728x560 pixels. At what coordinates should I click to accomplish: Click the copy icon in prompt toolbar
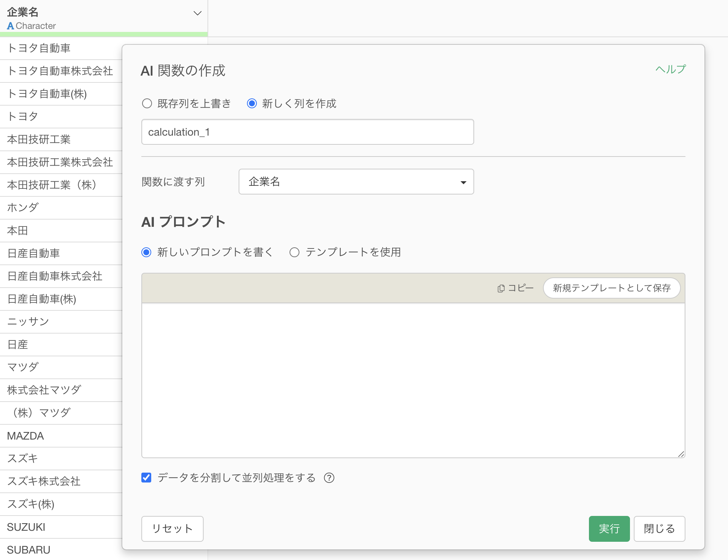point(501,288)
